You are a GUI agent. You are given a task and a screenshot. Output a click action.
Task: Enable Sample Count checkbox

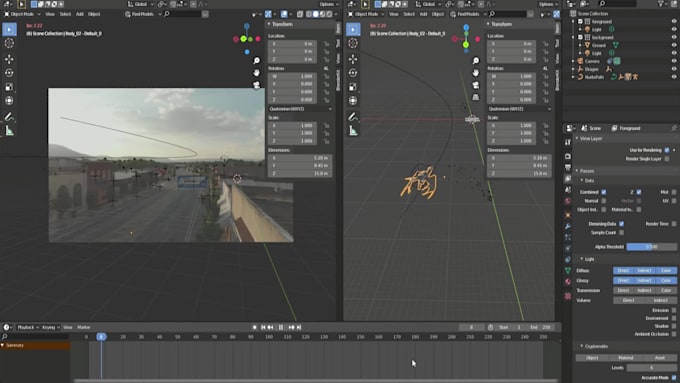coord(621,232)
